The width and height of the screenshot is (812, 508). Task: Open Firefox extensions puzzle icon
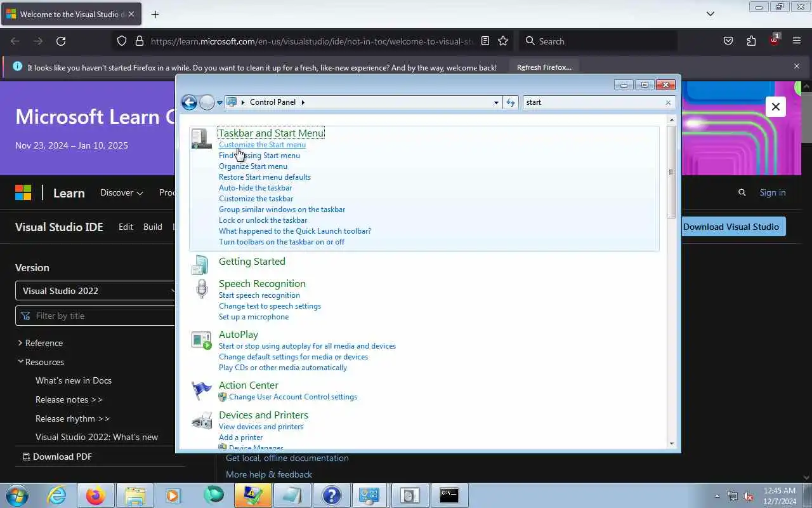[751, 41]
